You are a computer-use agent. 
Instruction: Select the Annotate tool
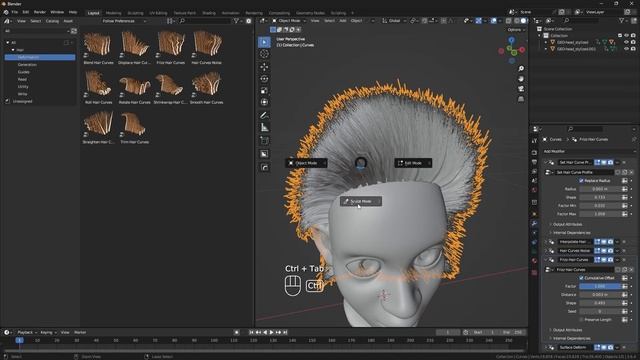[264, 116]
